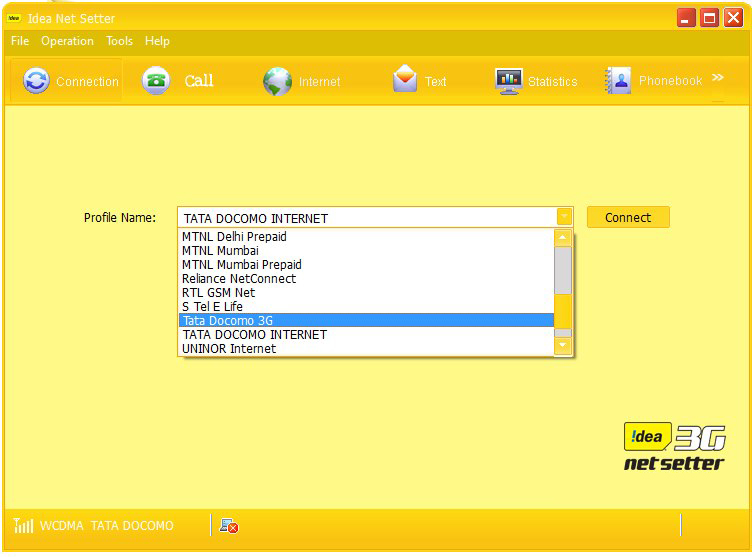Open the Statistics monitor icon

[x=509, y=81]
